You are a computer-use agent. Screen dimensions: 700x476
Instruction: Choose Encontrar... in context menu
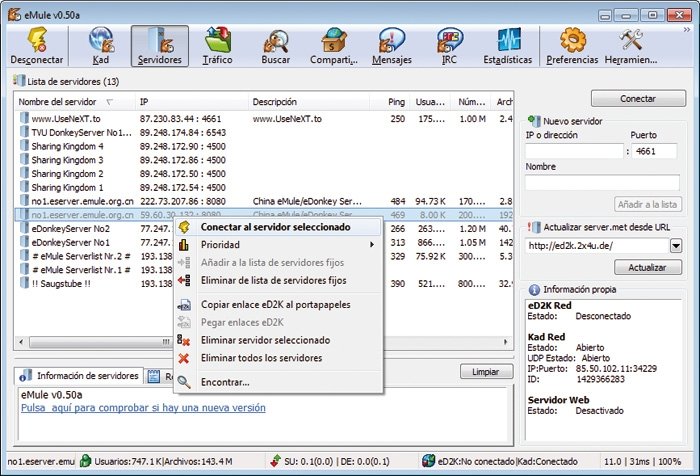click(278, 382)
